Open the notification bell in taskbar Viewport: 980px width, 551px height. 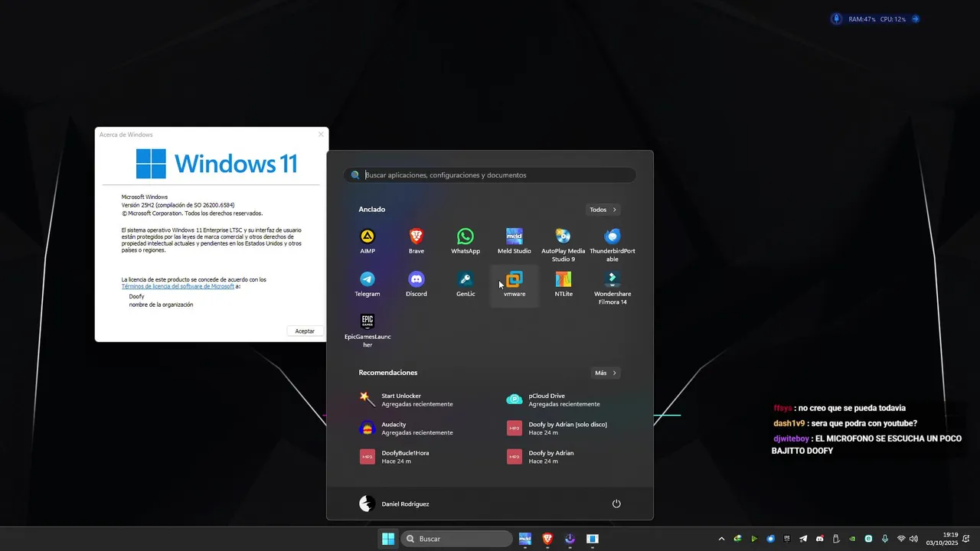pyautogui.click(x=966, y=539)
